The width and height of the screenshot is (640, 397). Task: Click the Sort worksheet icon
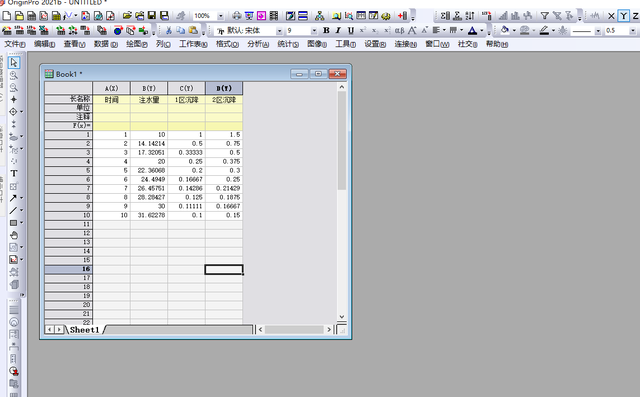[x=470, y=16]
